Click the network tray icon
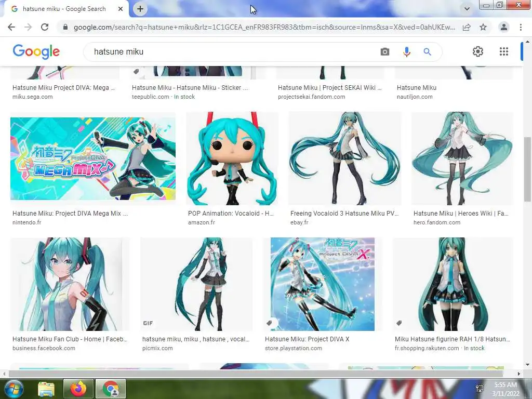 pos(480,389)
